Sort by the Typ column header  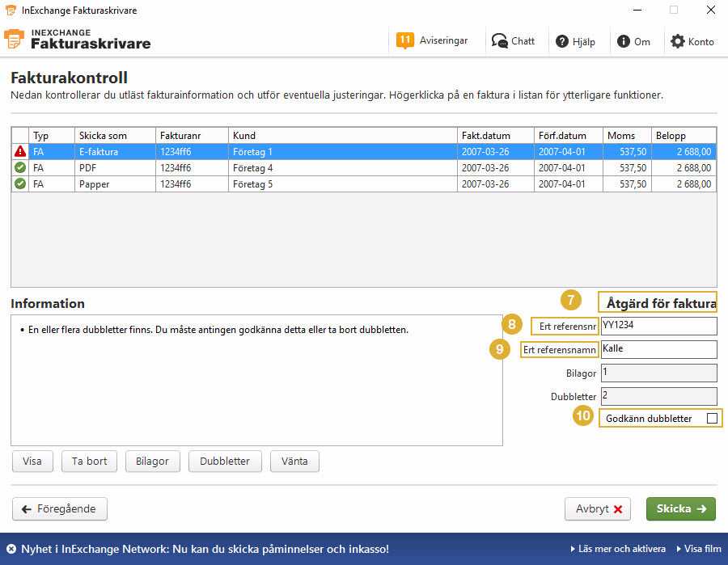(52, 136)
